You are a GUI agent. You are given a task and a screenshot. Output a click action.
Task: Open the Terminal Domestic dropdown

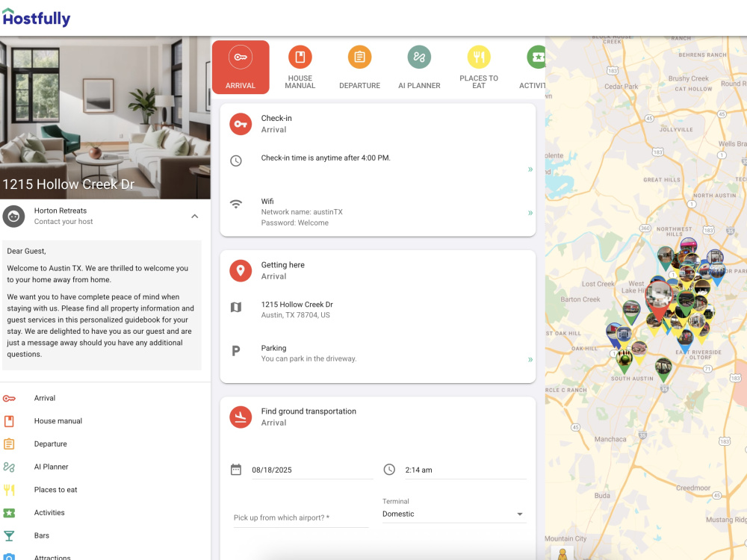pos(454,514)
